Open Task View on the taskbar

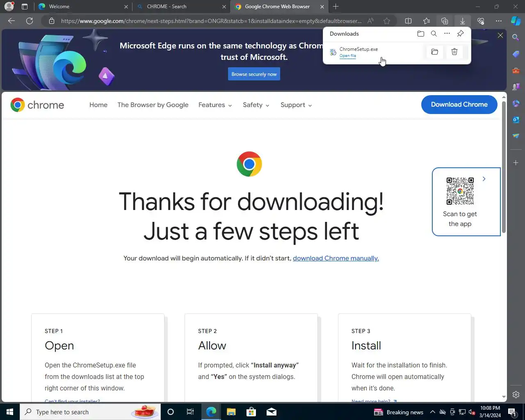(x=190, y=412)
